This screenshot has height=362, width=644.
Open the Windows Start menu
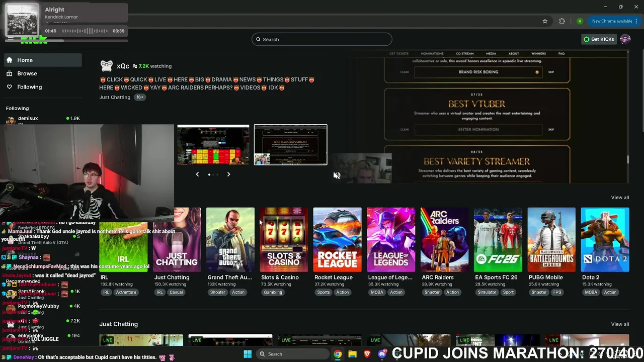(x=248, y=354)
